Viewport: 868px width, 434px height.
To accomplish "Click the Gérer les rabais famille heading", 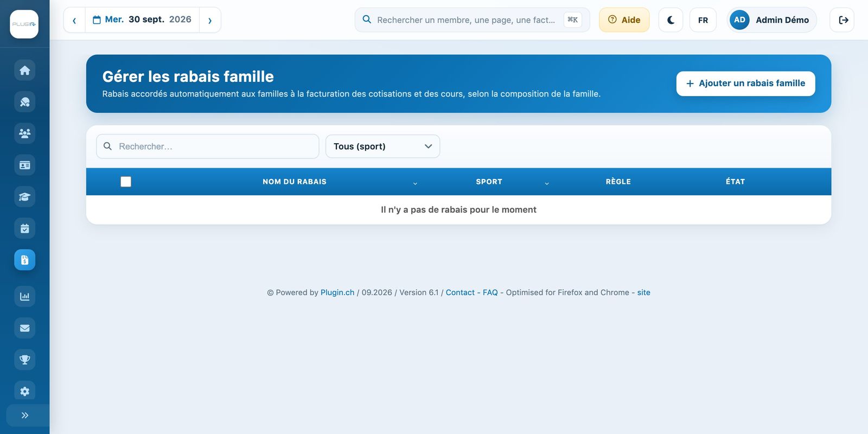I will (188, 76).
